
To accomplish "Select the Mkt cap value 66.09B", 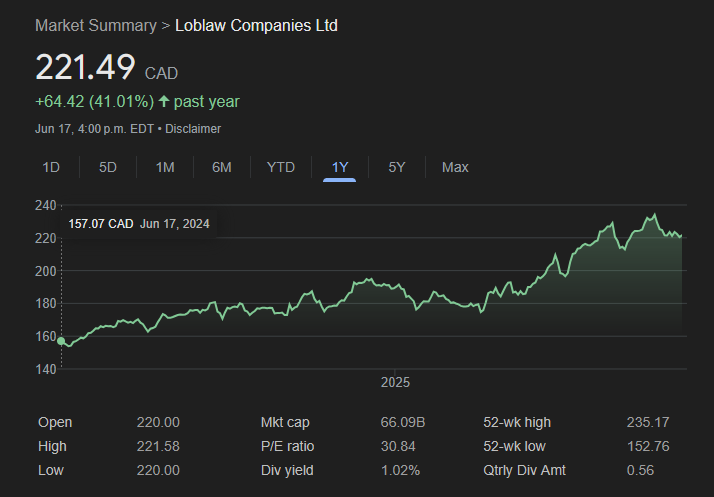I will pos(403,422).
